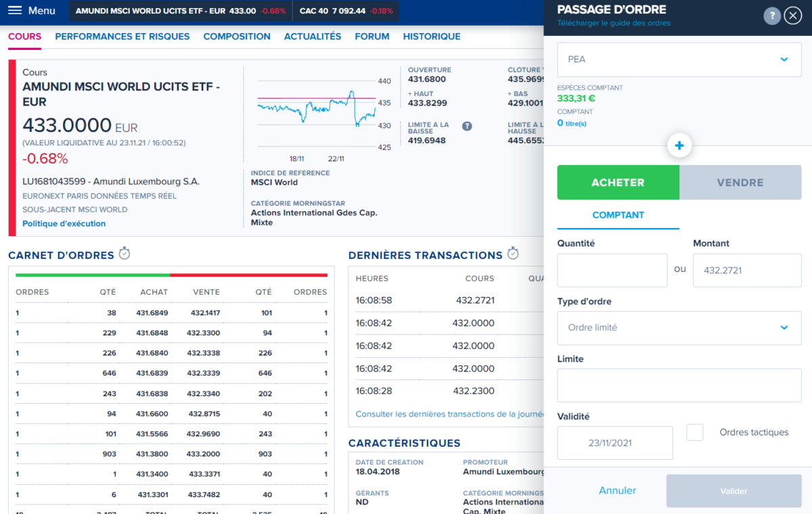
Task: Click the blue plus expand button
Action: point(679,145)
